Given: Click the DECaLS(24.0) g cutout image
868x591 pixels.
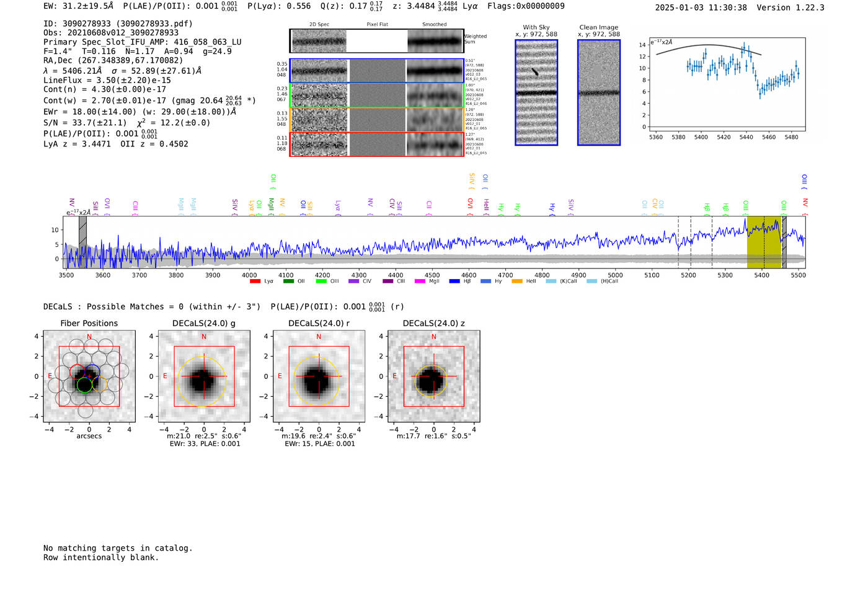Looking at the screenshot, I should [x=204, y=376].
